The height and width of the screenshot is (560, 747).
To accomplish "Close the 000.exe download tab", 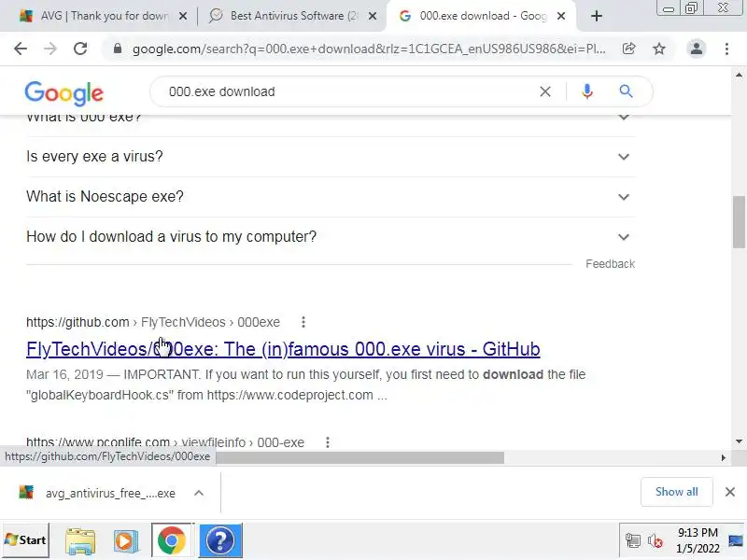I will tap(562, 16).
